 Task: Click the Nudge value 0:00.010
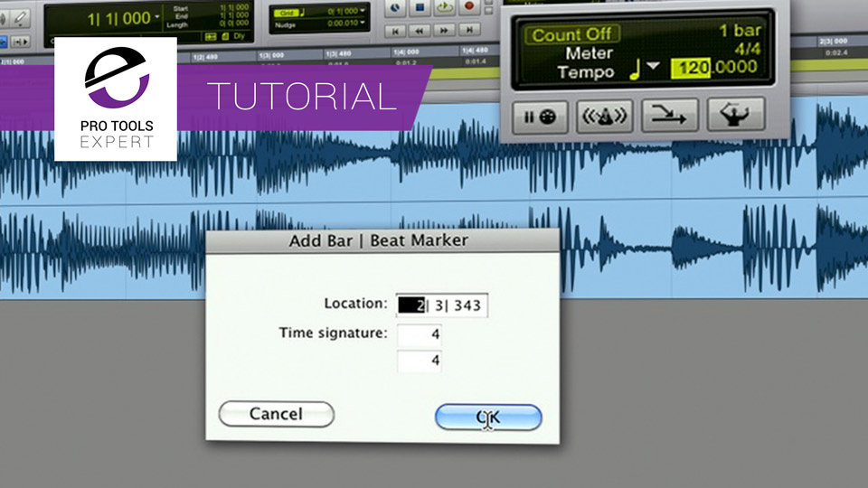pyautogui.click(x=343, y=23)
